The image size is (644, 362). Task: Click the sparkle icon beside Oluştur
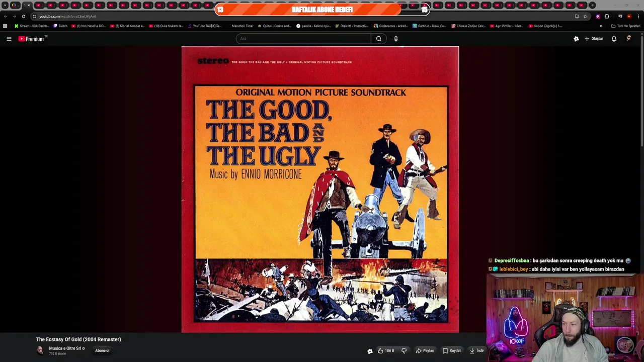[x=576, y=39]
